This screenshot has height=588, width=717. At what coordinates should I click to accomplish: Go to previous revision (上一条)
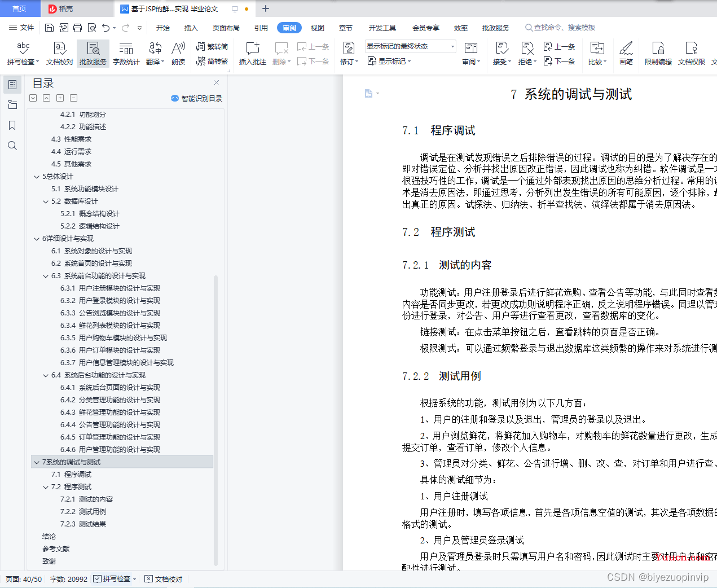pos(560,47)
